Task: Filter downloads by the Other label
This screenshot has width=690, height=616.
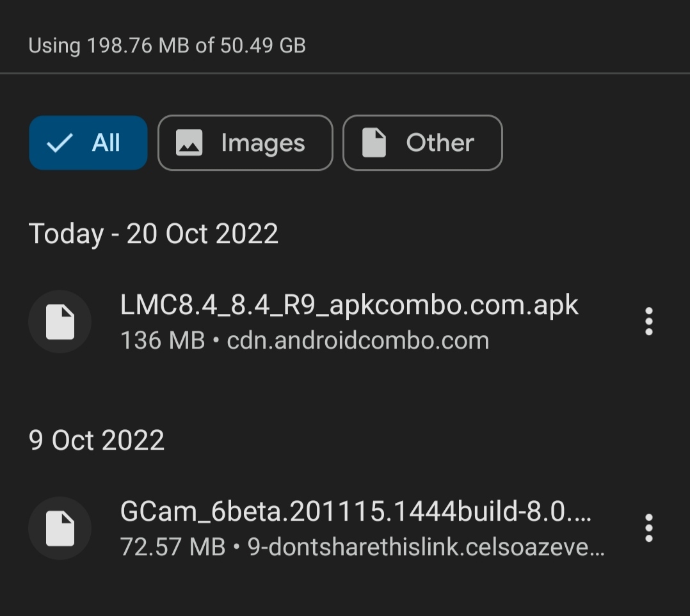Action: pos(440,143)
